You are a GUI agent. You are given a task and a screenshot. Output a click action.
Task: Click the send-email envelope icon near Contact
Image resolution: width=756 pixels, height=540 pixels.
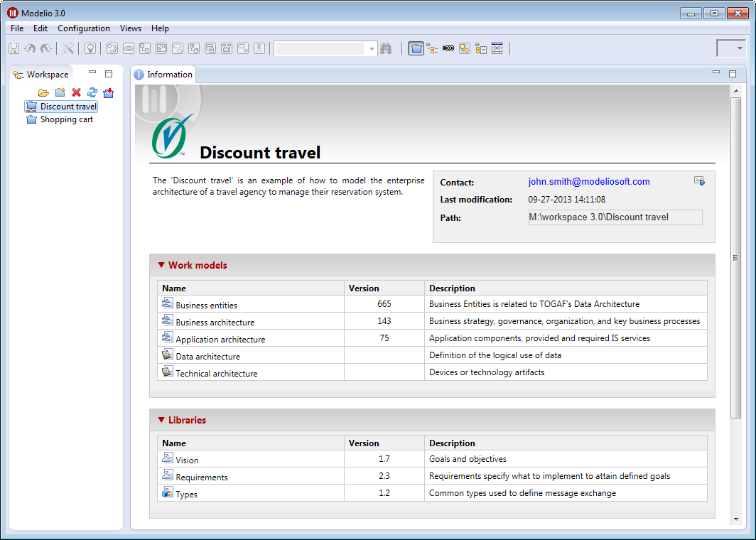(x=699, y=180)
